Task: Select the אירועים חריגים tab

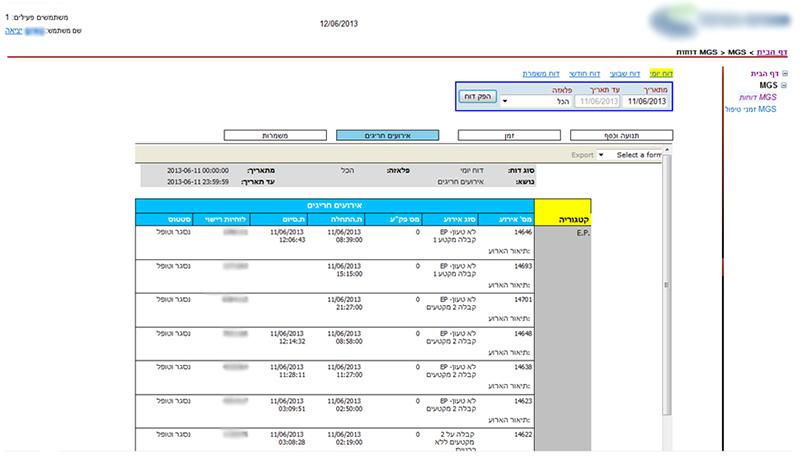Action: pyautogui.click(x=387, y=135)
